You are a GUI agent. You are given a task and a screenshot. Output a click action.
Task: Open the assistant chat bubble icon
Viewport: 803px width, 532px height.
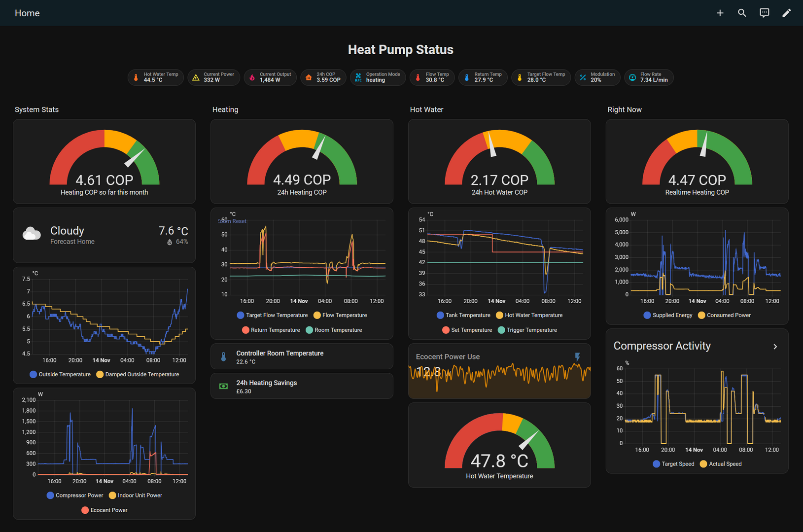[x=764, y=13]
